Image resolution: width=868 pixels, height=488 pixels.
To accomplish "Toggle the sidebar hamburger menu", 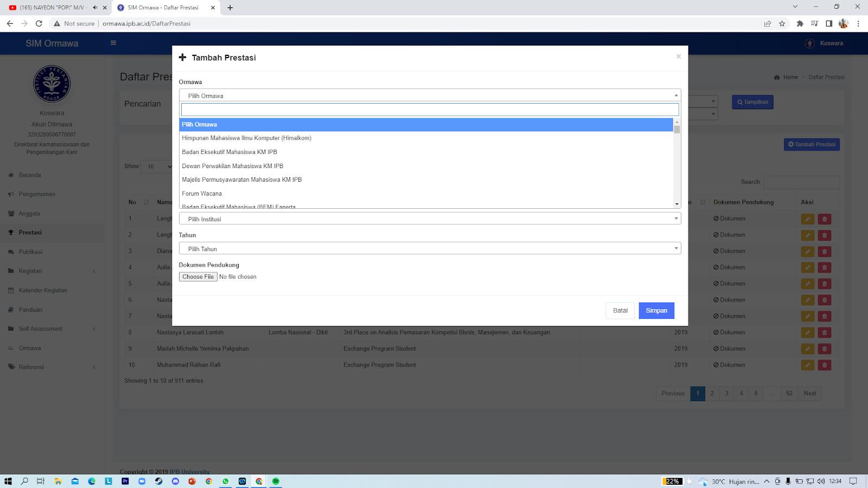I will [113, 43].
